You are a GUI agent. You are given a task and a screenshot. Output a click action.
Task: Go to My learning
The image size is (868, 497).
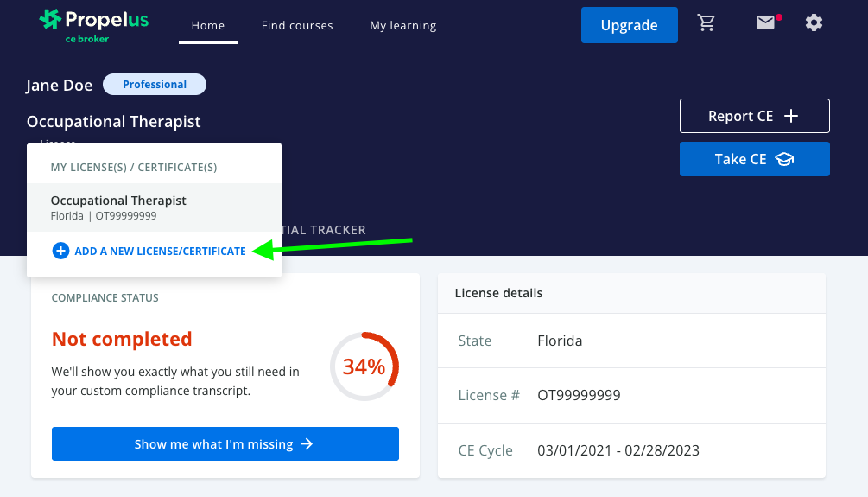[402, 26]
